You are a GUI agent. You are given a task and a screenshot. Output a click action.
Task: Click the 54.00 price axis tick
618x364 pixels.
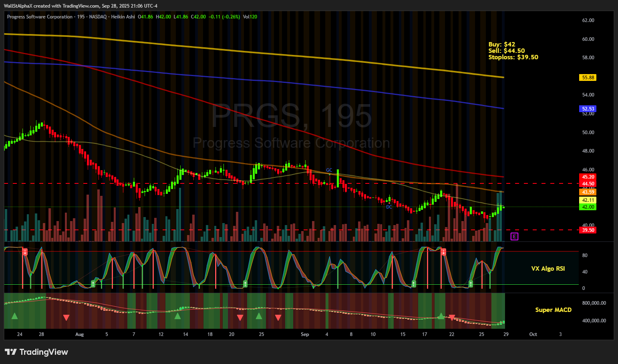click(588, 95)
